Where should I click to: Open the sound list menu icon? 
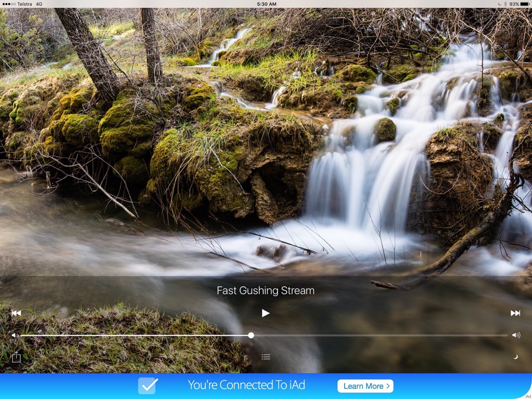pos(266,356)
